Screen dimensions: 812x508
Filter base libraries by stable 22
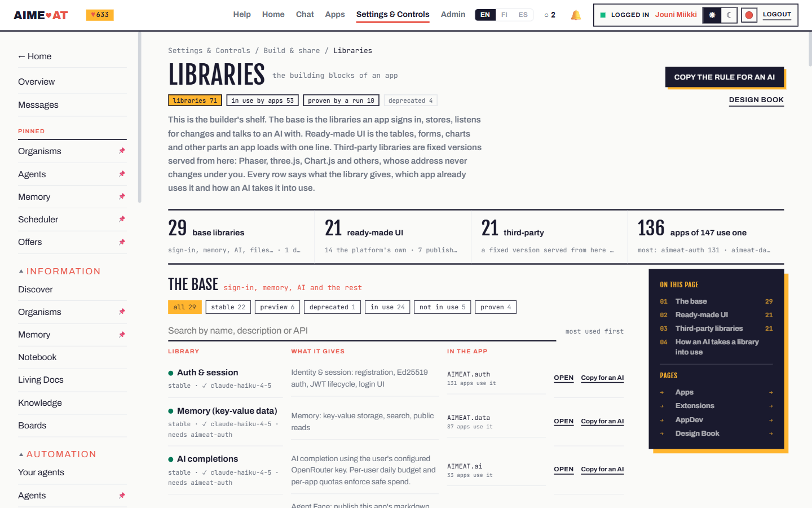coord(228,307)
